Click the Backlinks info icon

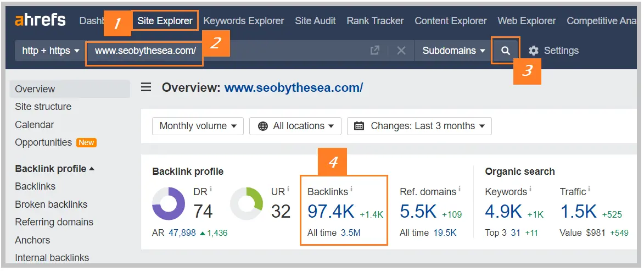[x=351, y=189]
